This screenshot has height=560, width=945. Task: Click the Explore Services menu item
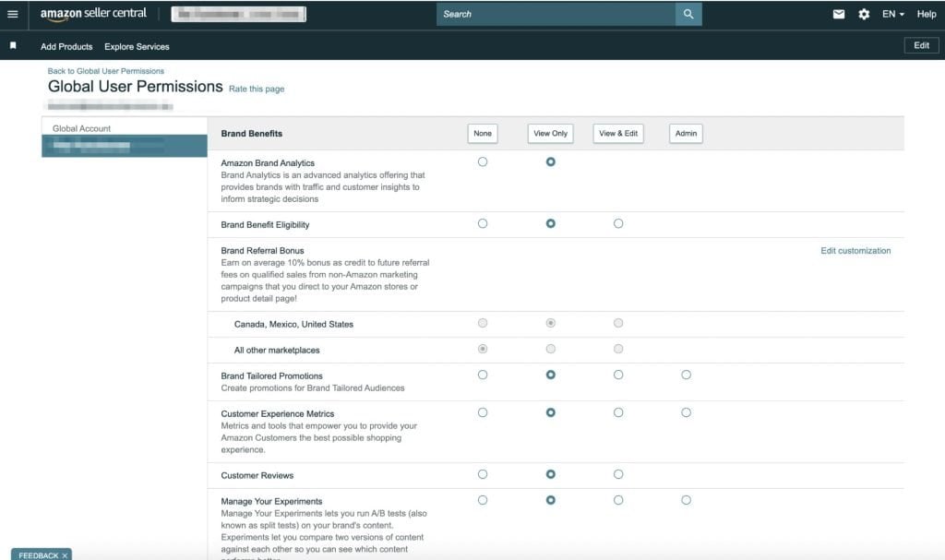coord(137,46)
